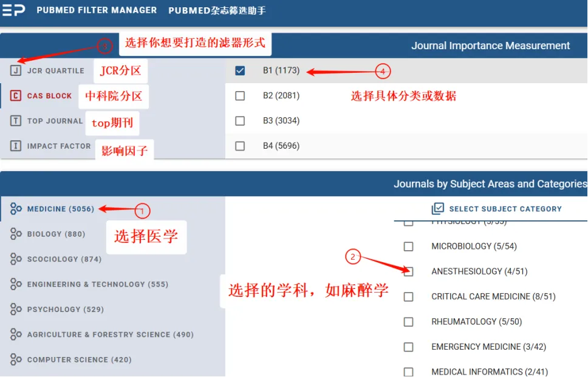Screen dimensions: 588x377
Task: Click the Scociology category node icon
Action: coord(16,259)
